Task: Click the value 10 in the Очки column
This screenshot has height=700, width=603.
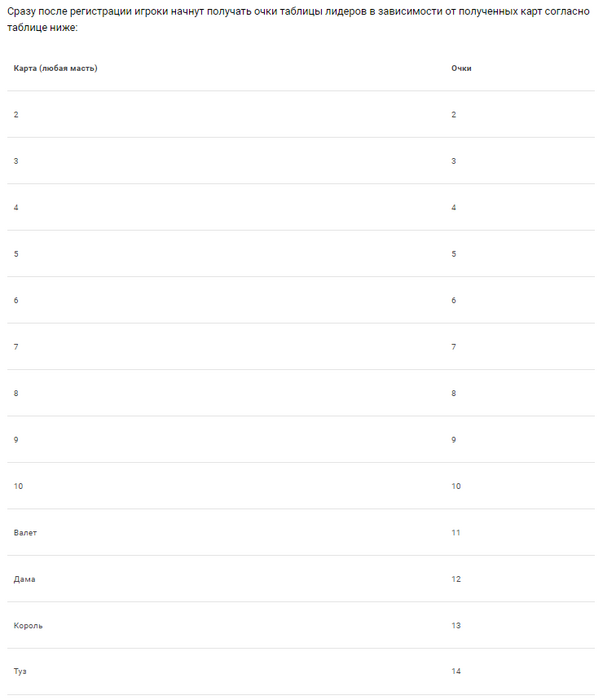Action: pos(456,486)
